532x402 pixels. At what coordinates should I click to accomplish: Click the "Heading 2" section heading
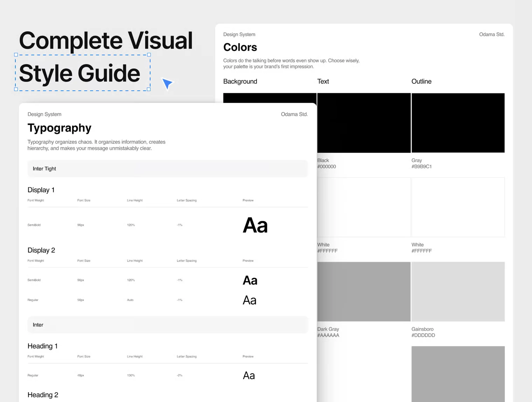click(43, 395)
